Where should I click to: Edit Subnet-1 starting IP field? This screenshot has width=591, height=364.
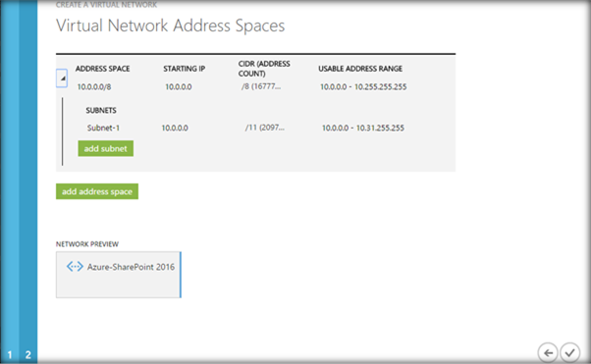[175, 128]
